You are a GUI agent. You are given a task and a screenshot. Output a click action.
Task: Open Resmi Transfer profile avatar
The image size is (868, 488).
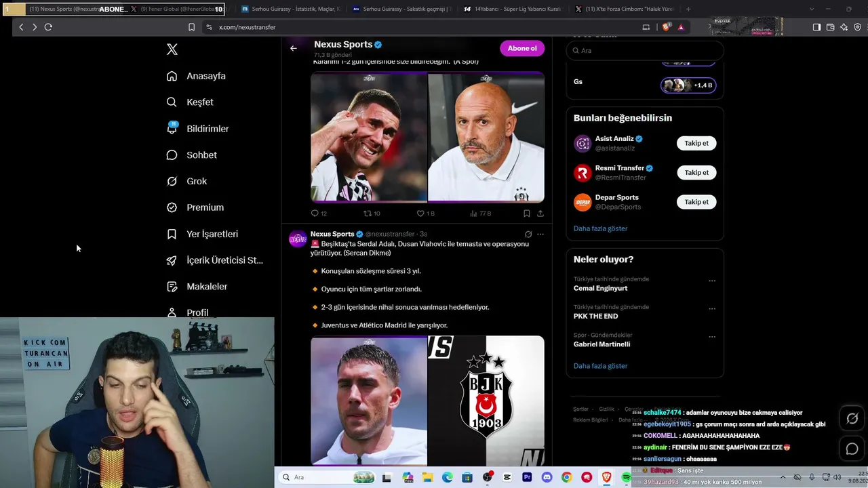[x=583, y=173]
